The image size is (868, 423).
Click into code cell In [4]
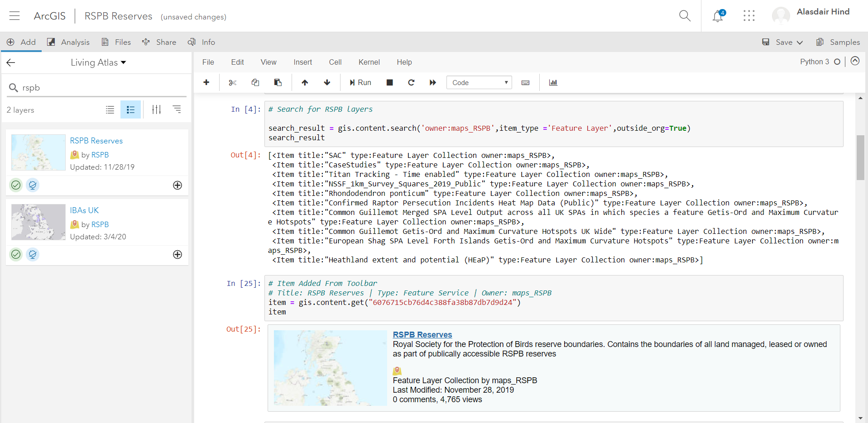click(x=554, y=124)
